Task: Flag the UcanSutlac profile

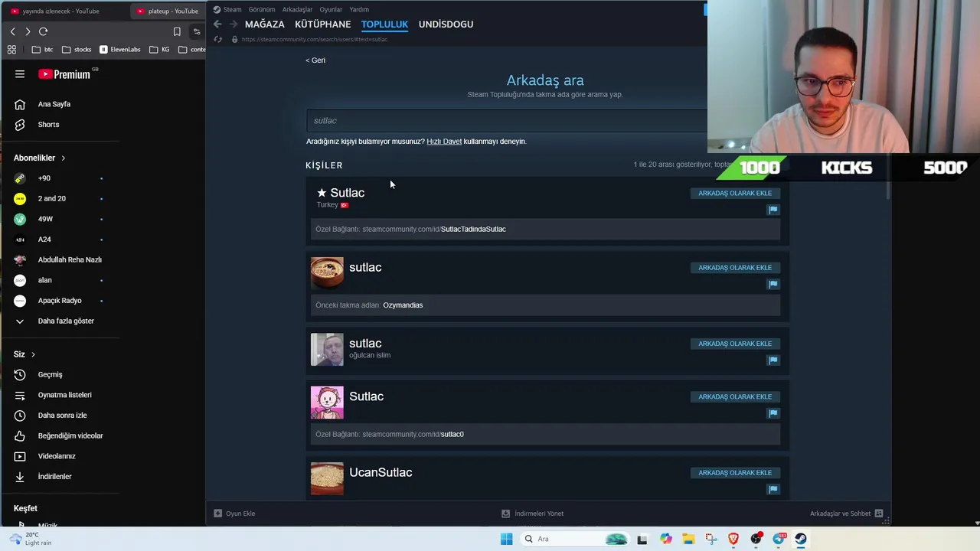Action: (x=773, y=489)
